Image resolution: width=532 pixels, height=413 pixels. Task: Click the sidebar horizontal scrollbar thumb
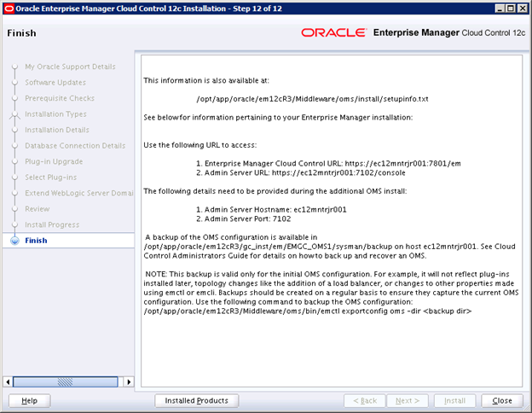coord(65,381)
